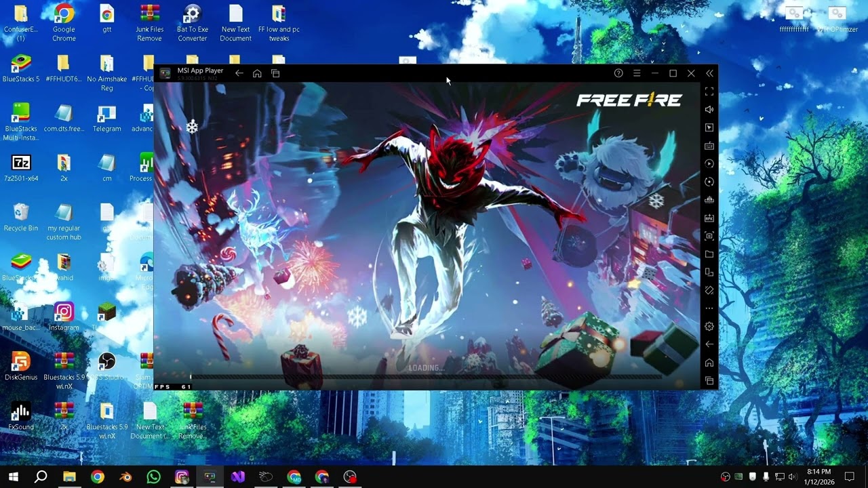Take a screenshot with the sidebar camera icon
Image resolution: width=868 pixels, height=488 pixels.
(x=709, y=236)
